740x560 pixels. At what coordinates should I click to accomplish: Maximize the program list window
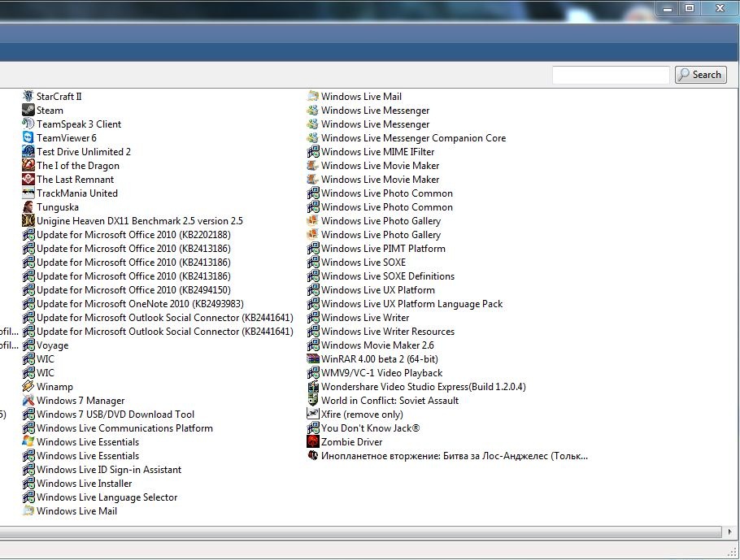[x=690, y=8]
